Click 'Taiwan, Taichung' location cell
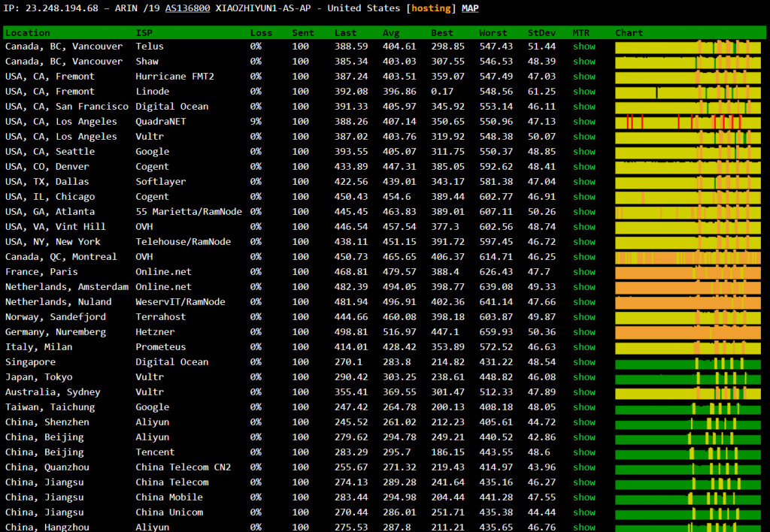Image resolution: width=770 pixels, height=532 pixels. pyautogui.click(x=50, y=407)
